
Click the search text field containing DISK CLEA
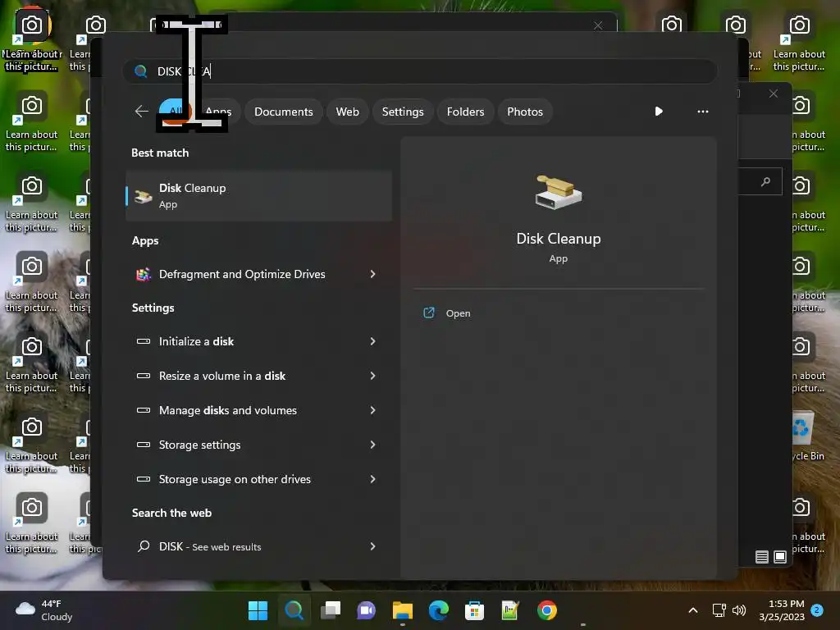point(420,71)
